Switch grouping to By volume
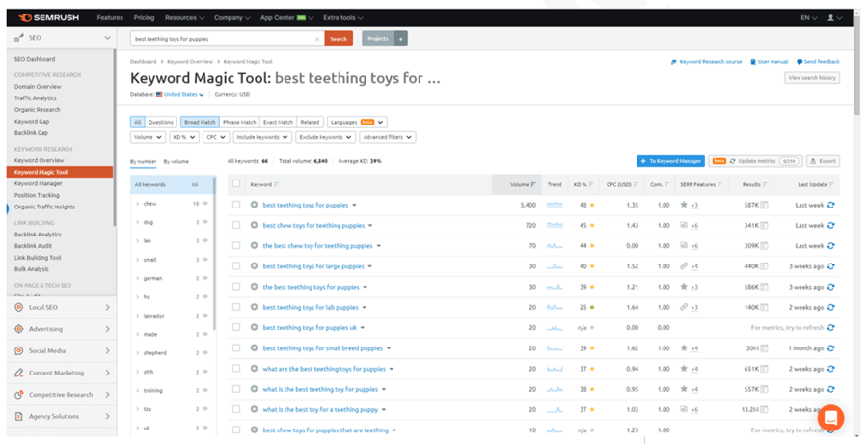This screenshot has width=868, height=444. point(176,162)
